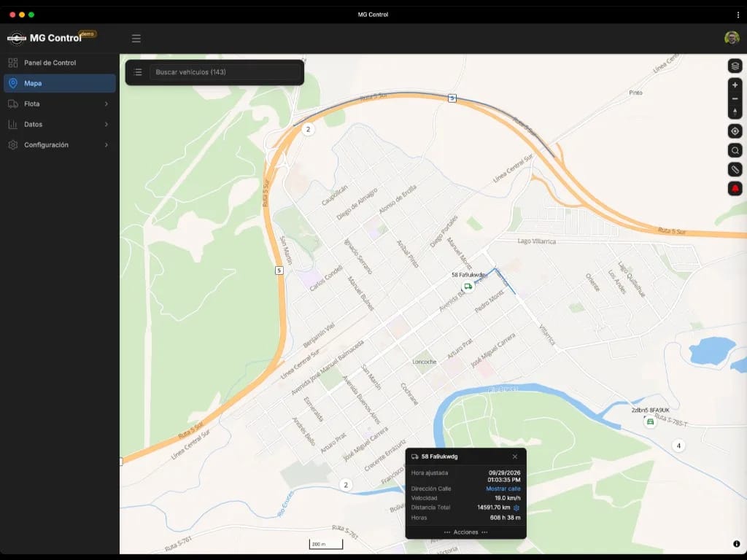The image size is (747, 560).
Task: Click the Loncoche town label on the map
Action: [424, 362]
